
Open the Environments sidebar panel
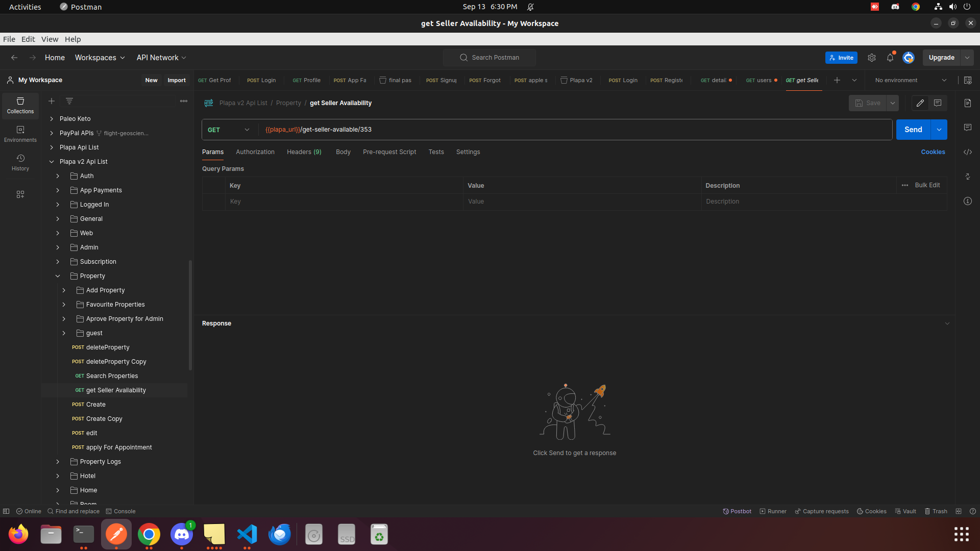coord(20,134)
